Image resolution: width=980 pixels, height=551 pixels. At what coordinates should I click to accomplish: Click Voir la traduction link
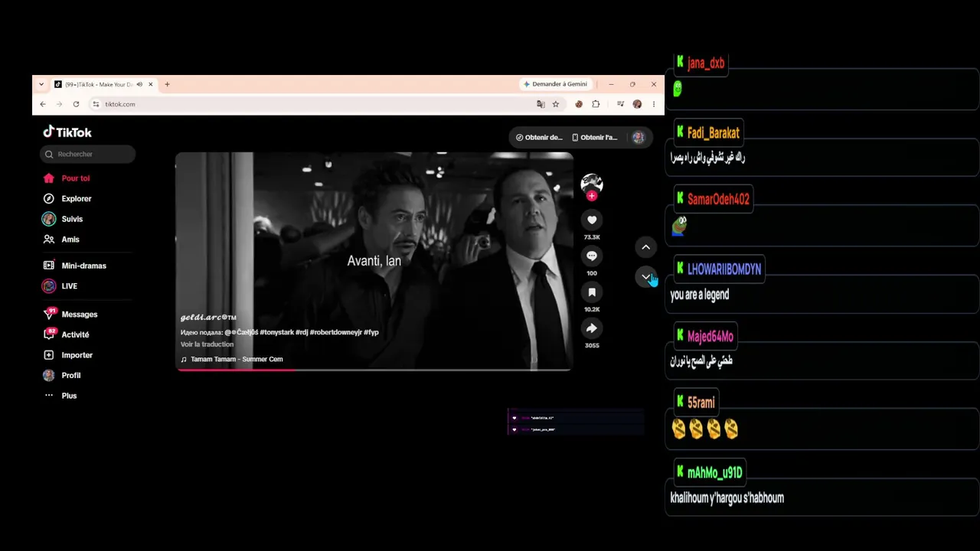click(x=207, y=344)
